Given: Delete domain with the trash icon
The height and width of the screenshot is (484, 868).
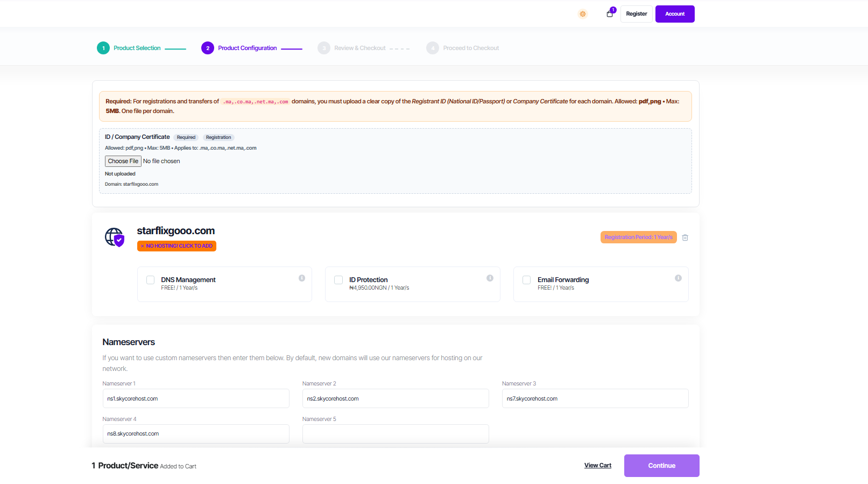Looking at the screenshot, I should (x=685, y=237).
